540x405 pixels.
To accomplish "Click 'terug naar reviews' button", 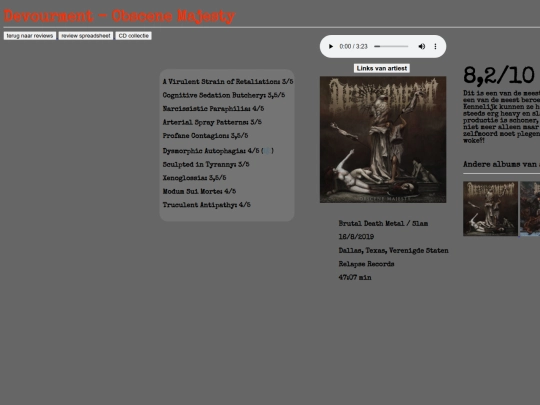I will point(30,36).
